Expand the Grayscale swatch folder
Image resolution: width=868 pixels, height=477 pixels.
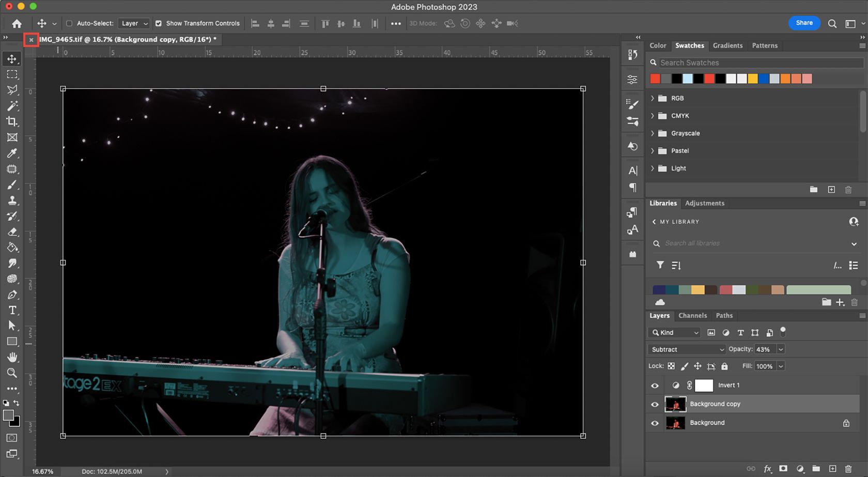[x=653, y=133]
